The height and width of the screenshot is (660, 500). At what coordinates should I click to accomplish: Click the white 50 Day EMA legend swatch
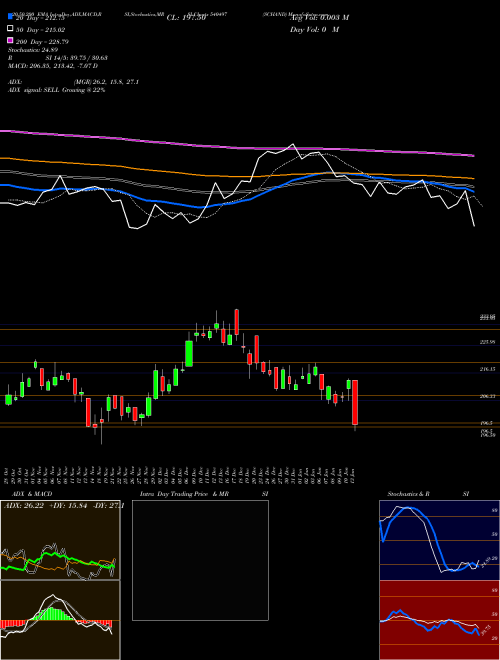click(10, 29)
